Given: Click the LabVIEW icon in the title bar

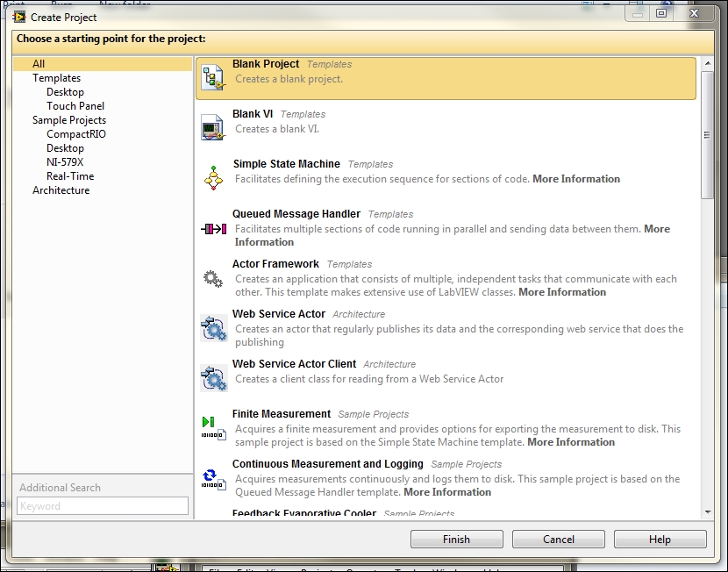Looking at the screenshot, I should click(x=19, y=18).
